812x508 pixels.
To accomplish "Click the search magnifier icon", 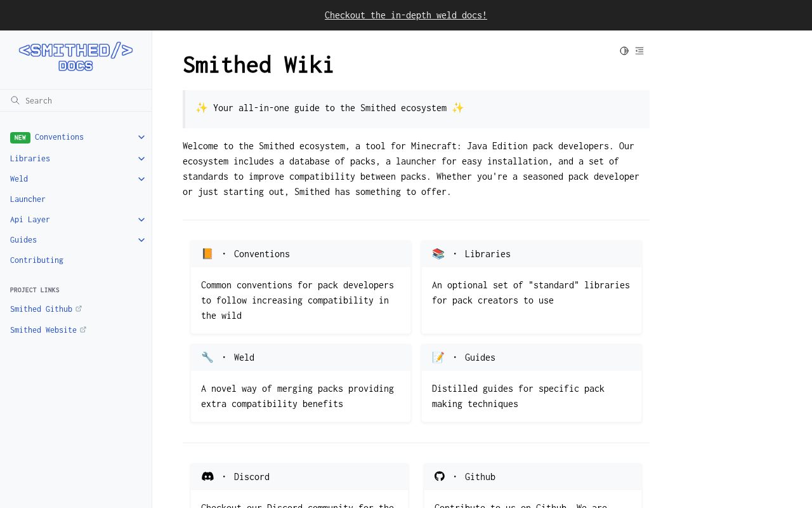I will click(15, 100).
